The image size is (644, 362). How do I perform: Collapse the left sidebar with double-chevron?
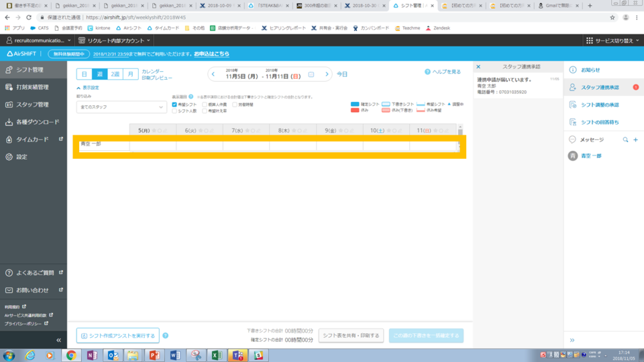pos(58,341)
